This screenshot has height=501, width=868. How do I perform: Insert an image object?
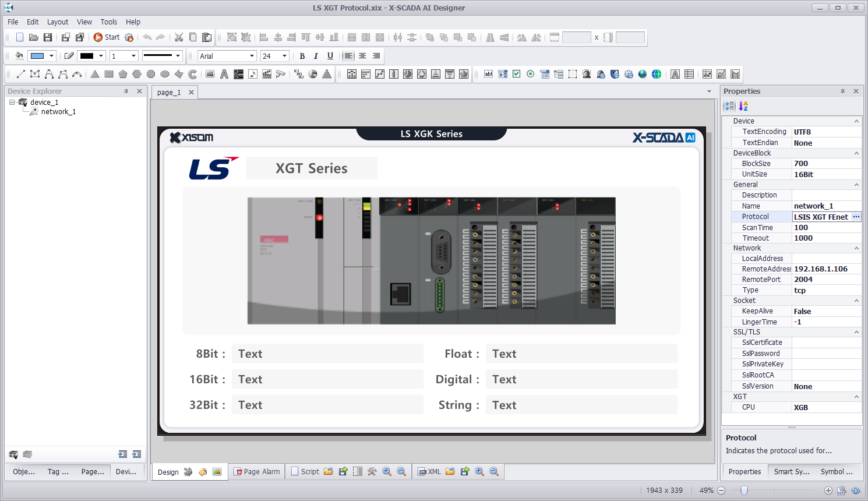[x=210, y=74]
